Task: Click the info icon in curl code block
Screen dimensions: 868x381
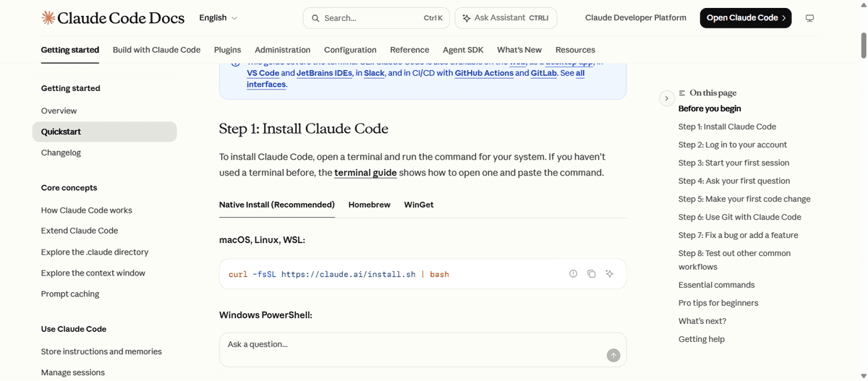Action: pyautogui.click(x=574, y=274)
